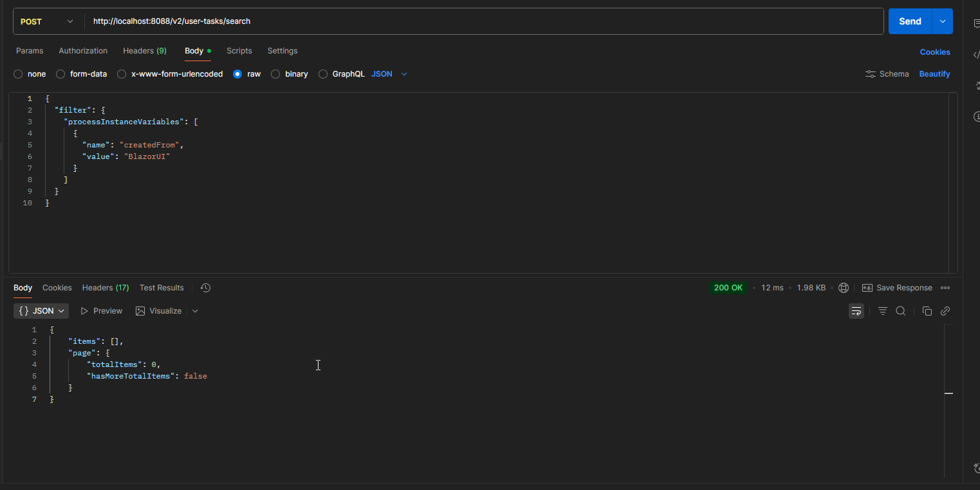Copy the response body to clipboard

point(927,311)
